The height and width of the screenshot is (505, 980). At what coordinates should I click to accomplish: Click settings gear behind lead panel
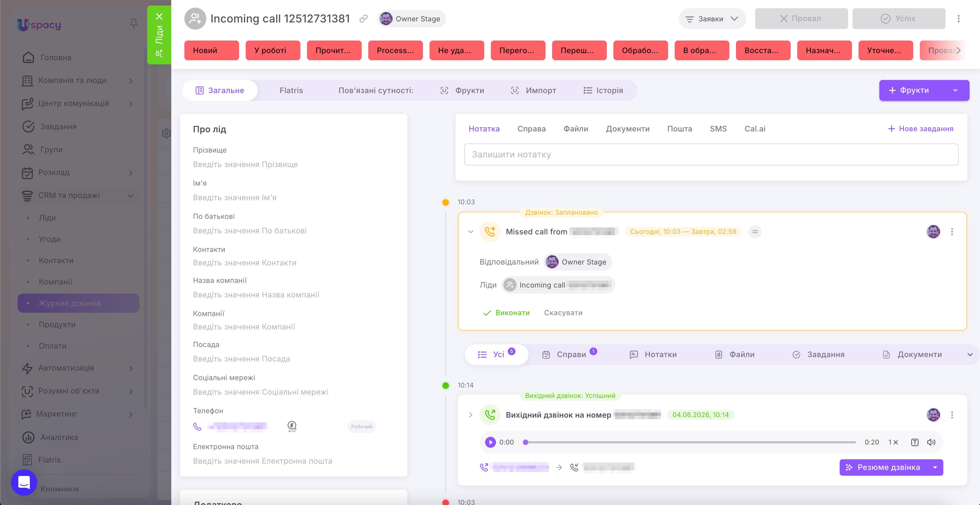(x=166, y=133)
